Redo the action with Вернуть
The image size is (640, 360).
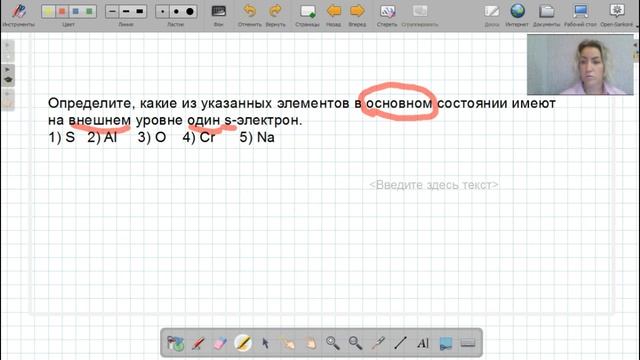(276, 15)
